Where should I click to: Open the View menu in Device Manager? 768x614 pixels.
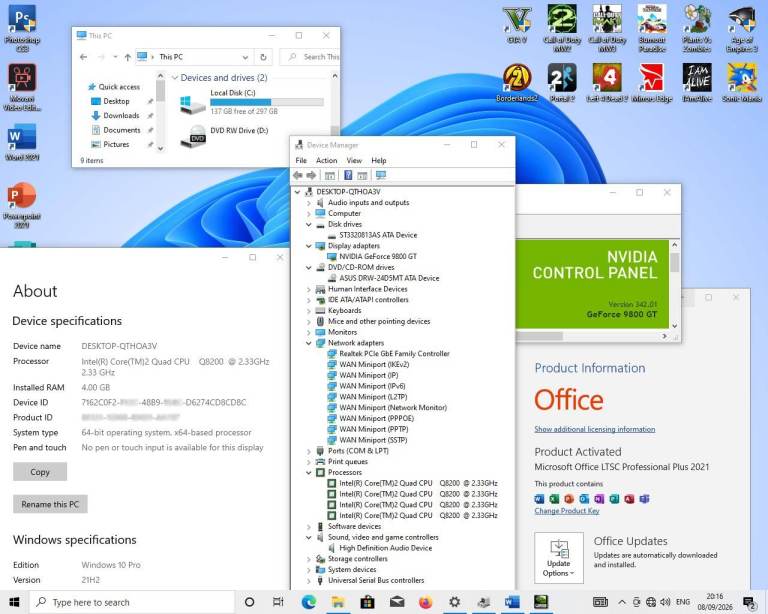click(x=354, y=160)
